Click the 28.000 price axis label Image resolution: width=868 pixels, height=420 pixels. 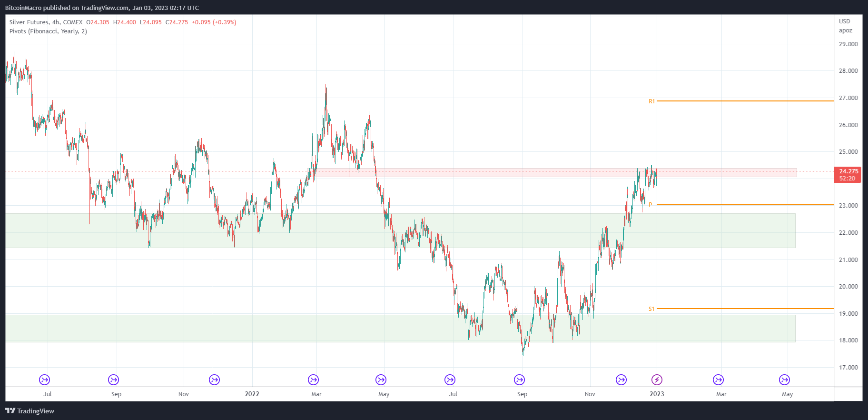coord(848,71)
